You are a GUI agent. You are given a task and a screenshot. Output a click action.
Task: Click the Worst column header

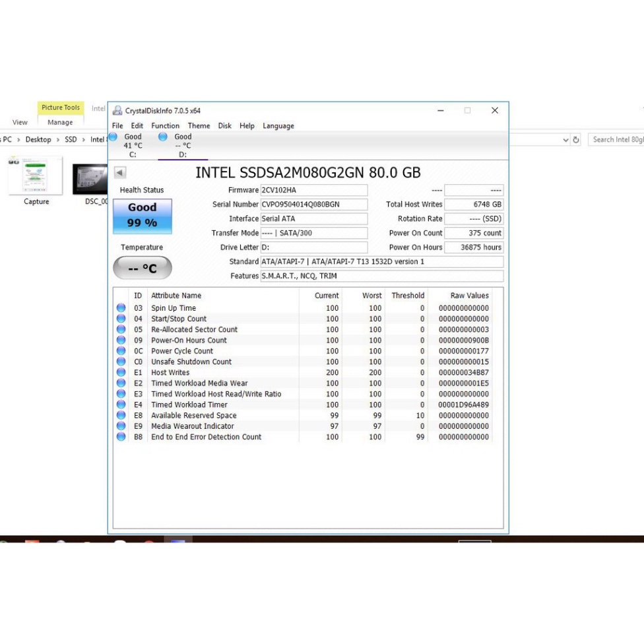[371, 296]
